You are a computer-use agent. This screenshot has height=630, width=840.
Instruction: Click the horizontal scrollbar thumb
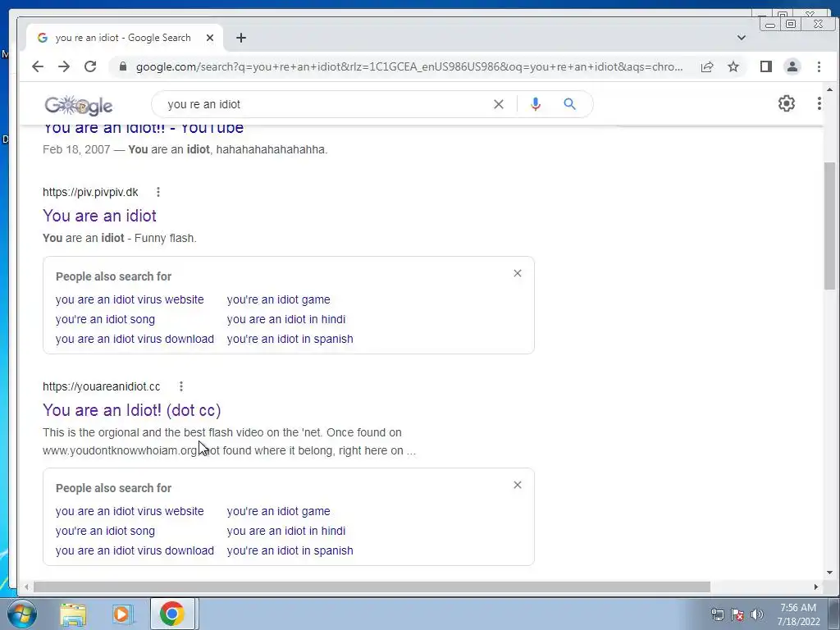pos(372,587)
